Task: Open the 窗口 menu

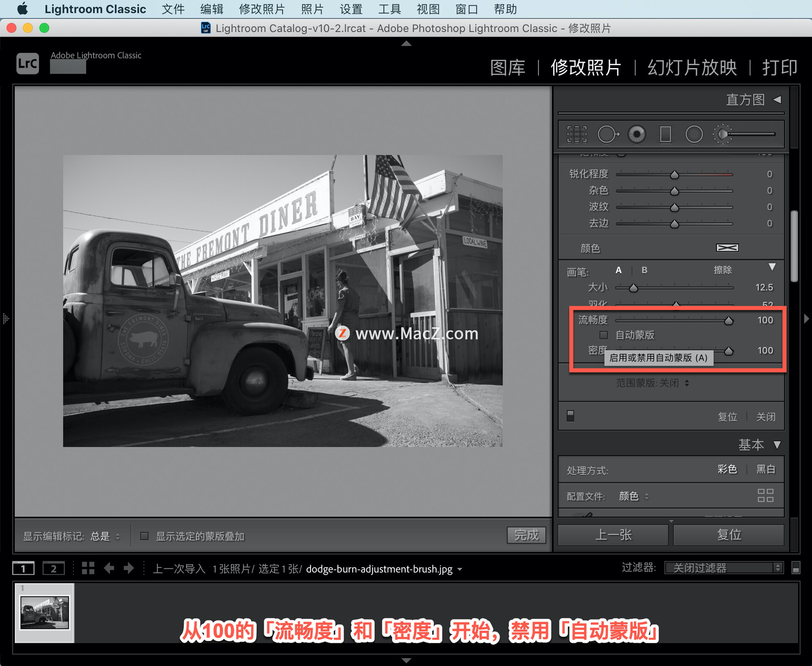Action: 466,9
